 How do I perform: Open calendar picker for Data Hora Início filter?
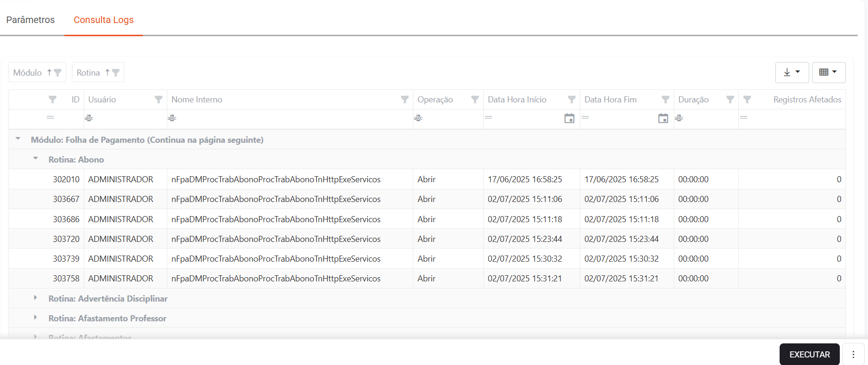pyautogui.click(x=569, y=118)
